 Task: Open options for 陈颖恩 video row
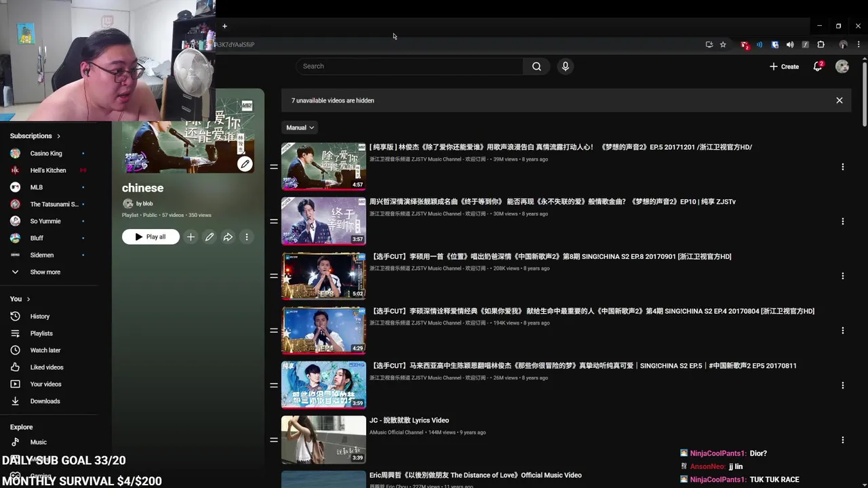[x=843, y=385]
